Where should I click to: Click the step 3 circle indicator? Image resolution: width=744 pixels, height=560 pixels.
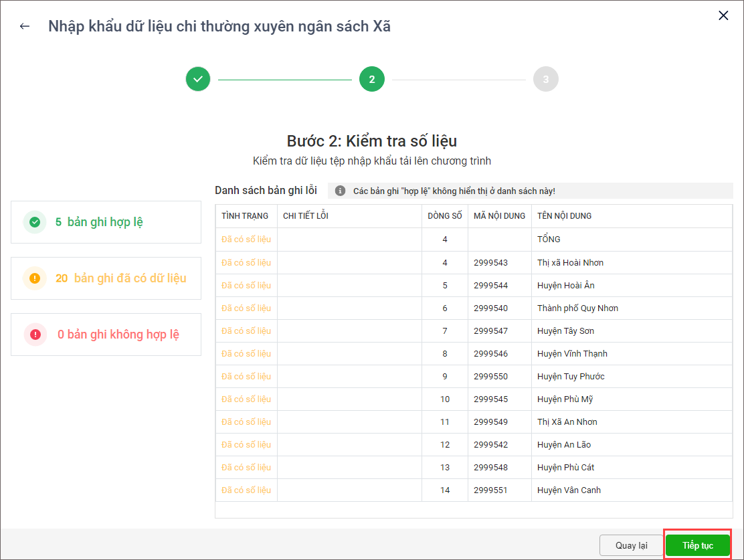[545, 79]
